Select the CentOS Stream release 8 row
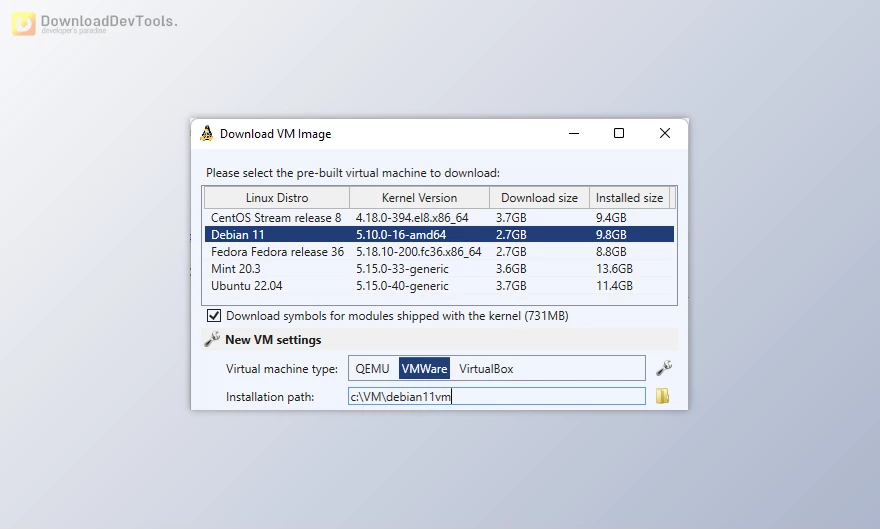880x529 pixels. click(439, 218)
